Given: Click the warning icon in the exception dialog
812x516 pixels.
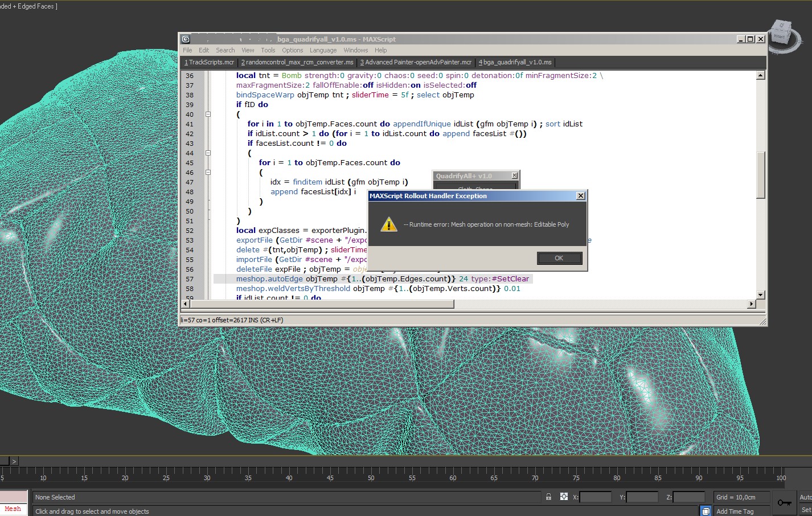Looking at the screenshot, I should click(388, 224).
